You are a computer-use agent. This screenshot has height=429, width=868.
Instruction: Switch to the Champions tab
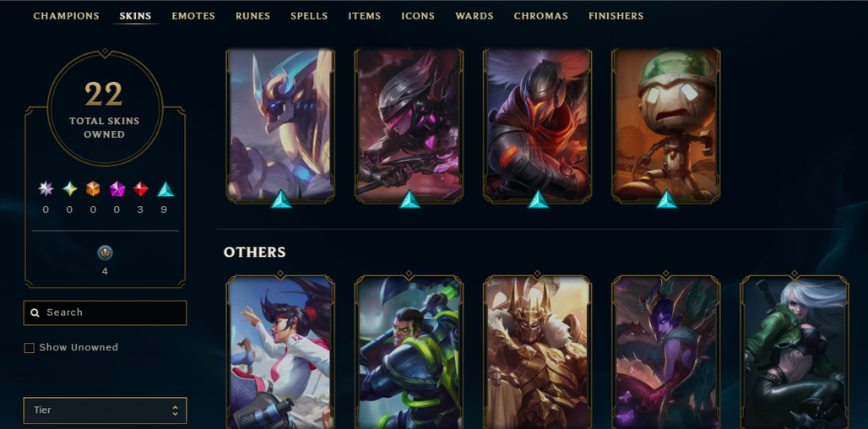click(x=67, y=16)
